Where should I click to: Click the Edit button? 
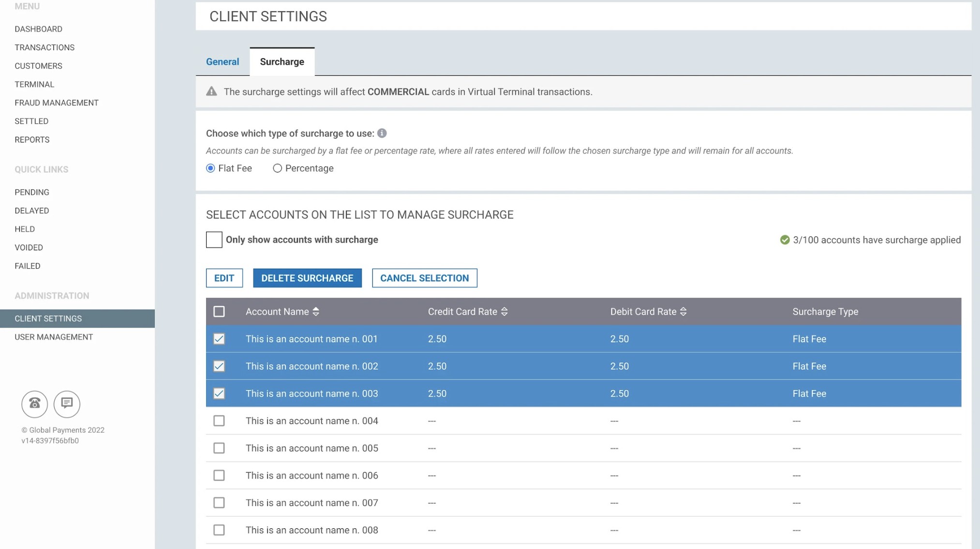coord(224,278)
